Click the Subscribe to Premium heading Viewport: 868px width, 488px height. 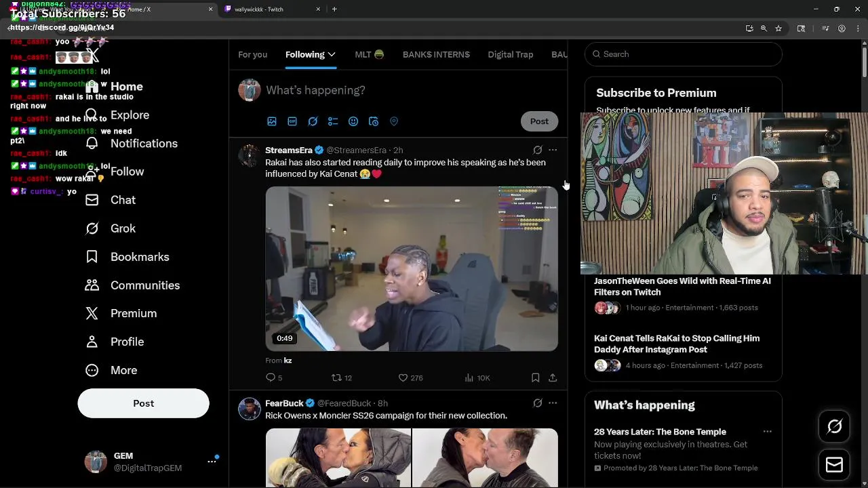[x=656, y=93]
